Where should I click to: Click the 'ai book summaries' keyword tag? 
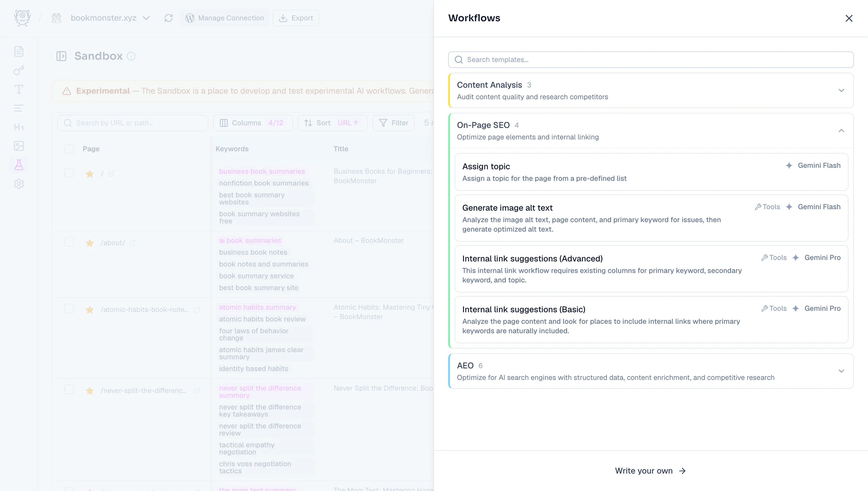250,241
